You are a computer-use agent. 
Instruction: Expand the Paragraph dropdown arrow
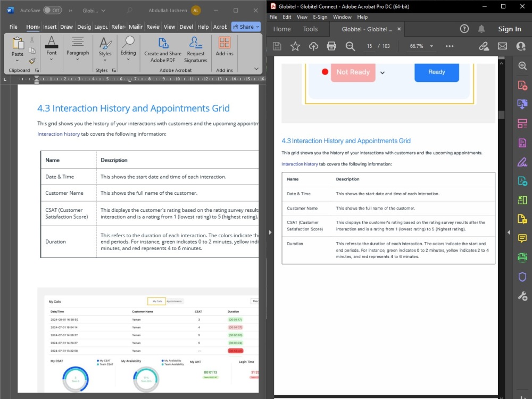tap(77, 60)
